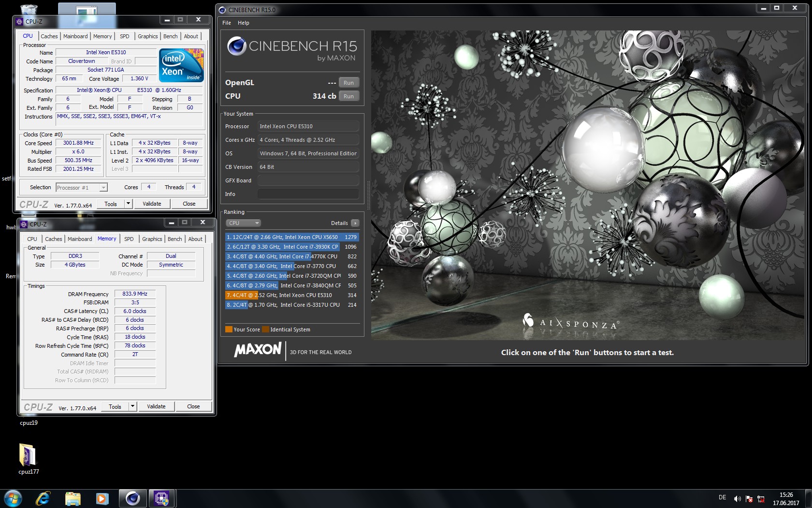812x508 pixels.
Task: Select ranking row Core i7-4770K
Action: point(292,256)
